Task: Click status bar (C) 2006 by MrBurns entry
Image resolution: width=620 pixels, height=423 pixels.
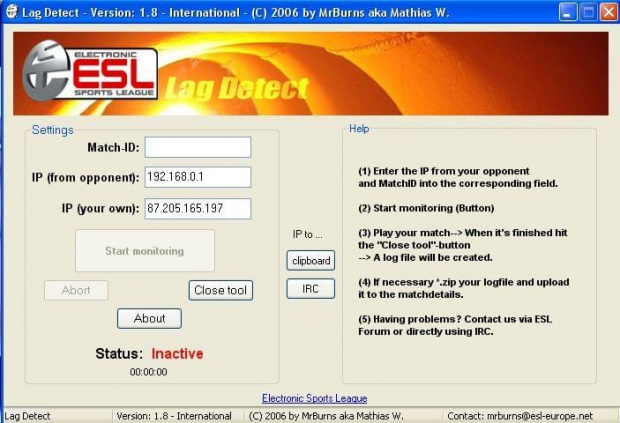Action: [326, 416]
